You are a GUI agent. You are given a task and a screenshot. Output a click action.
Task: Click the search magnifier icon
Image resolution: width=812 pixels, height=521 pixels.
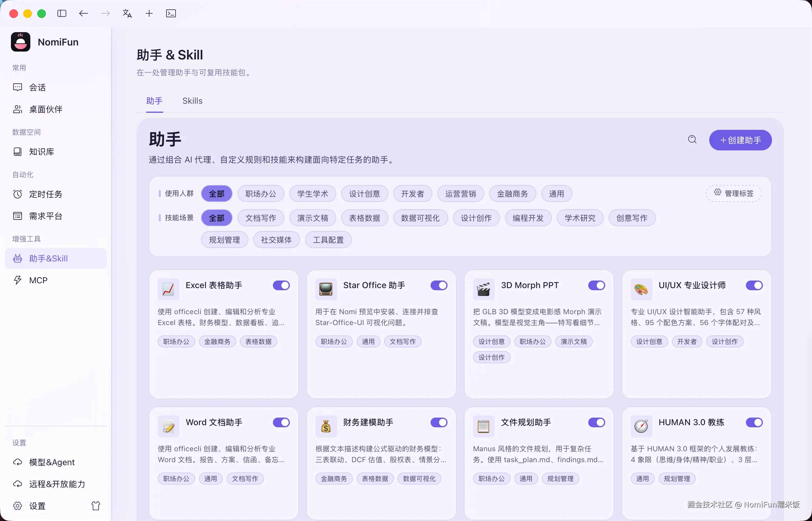[692, 140]
